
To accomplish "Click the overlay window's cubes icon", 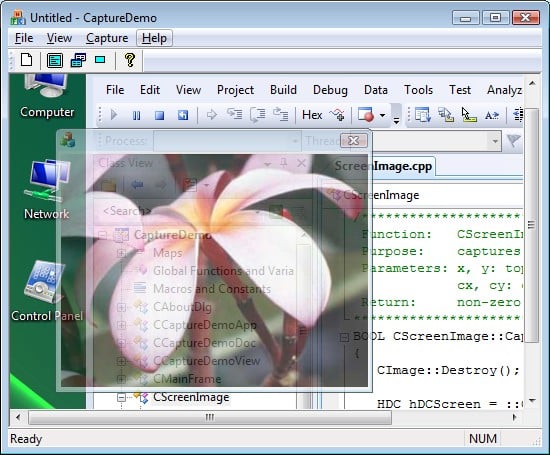I will point(68,140).
